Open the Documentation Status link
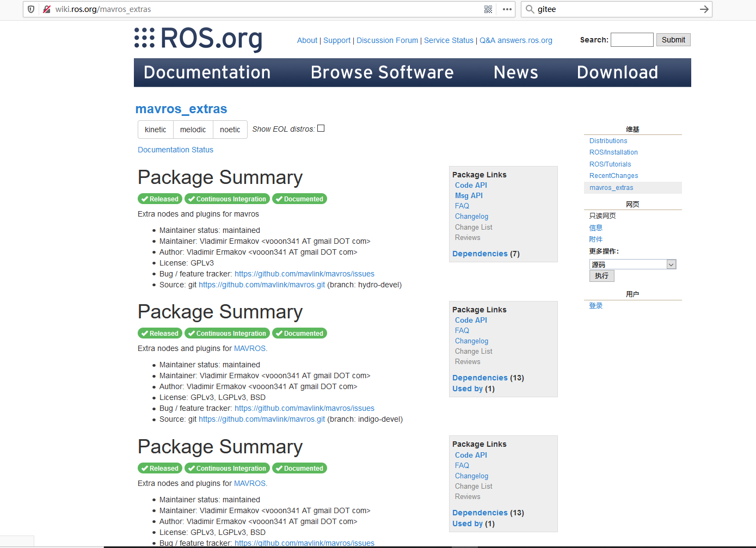Viewport: 756px width, 548px height. pyautogui.click(x=175, y=150)
